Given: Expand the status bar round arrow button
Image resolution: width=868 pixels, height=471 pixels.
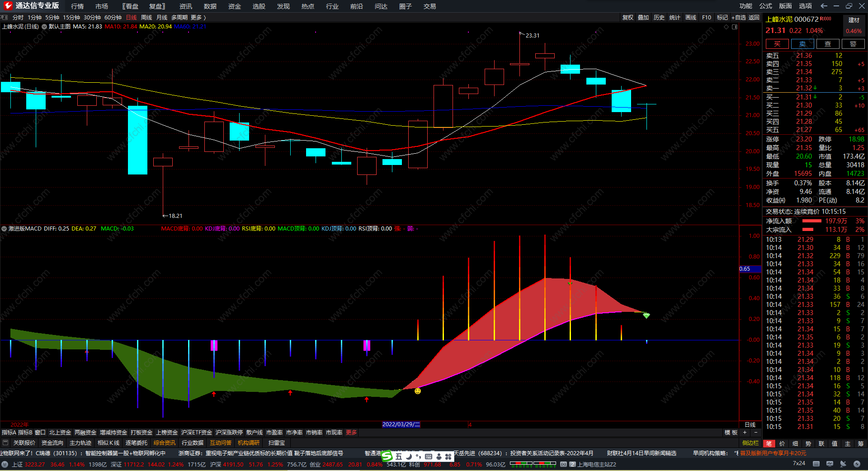Looking at the screenshot, I should 5,464.
